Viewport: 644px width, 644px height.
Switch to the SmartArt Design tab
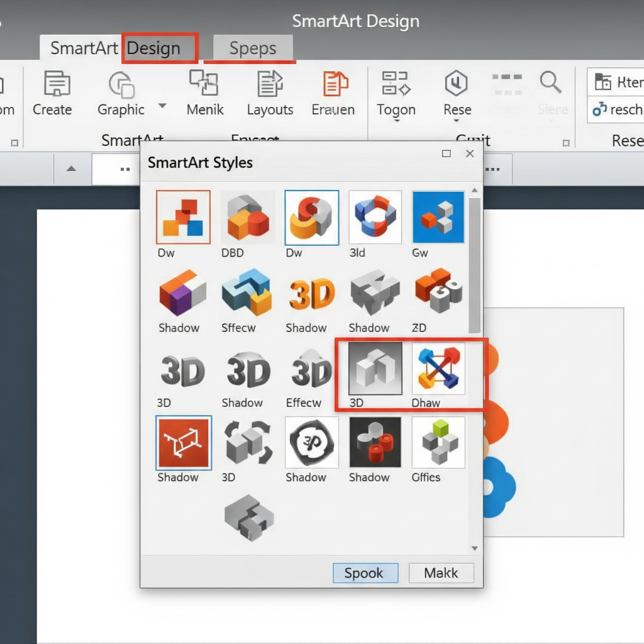pyautogui.click(x=116, y=48)
